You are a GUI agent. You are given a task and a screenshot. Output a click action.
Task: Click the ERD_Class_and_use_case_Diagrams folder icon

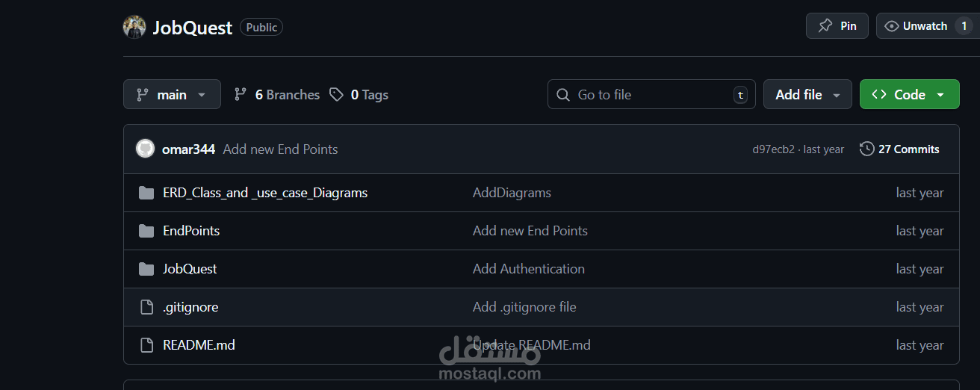(146, 193)
